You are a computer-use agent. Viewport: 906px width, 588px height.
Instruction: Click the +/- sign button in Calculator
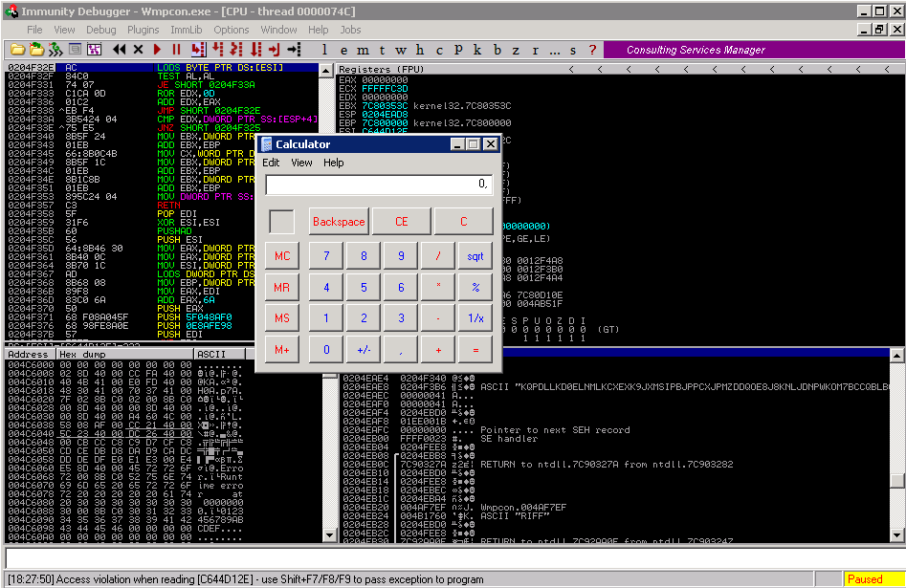(364, 350)
